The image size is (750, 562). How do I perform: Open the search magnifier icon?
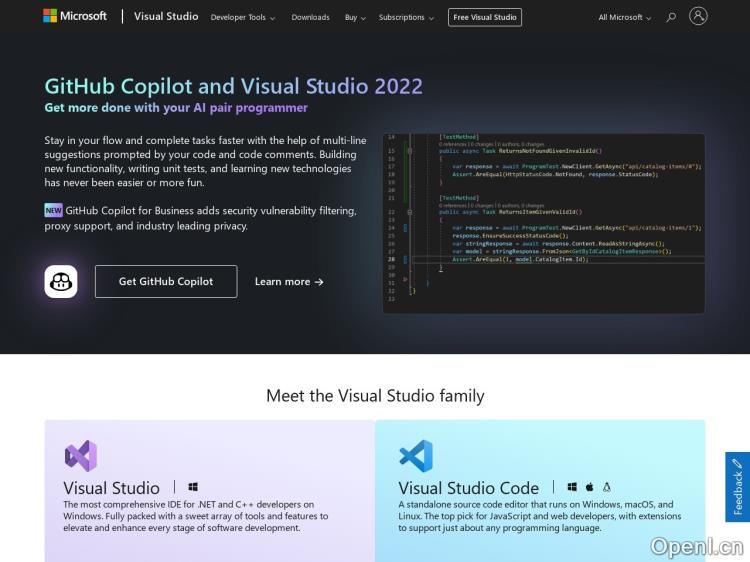(x=671, y=17)
